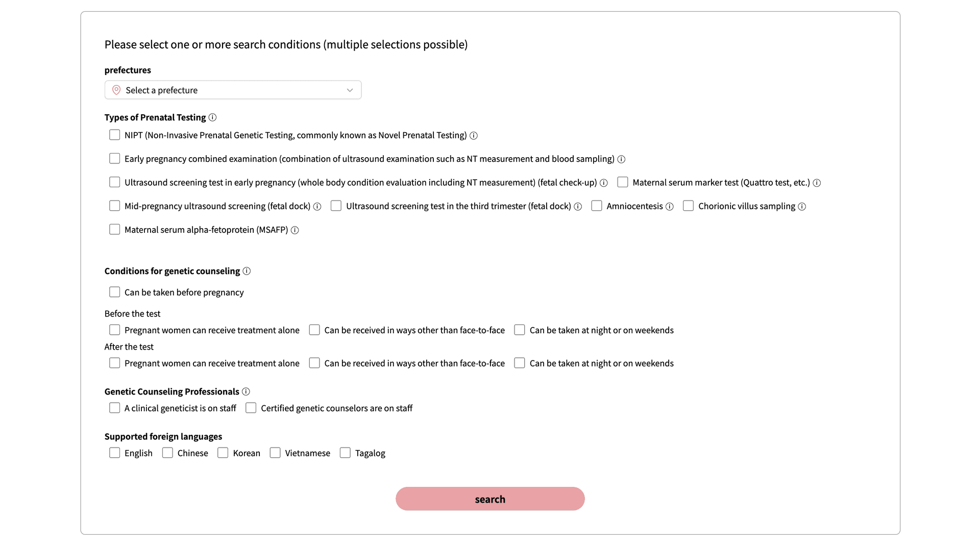
Task: Open the Select a prefecture dropdown
Action: [233, 90]
